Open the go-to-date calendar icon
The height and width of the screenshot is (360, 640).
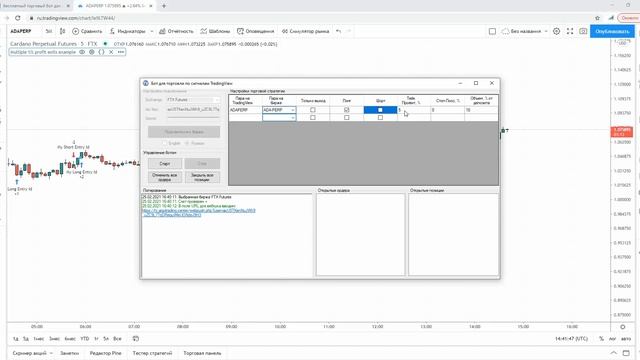click(x=136, y=338)
